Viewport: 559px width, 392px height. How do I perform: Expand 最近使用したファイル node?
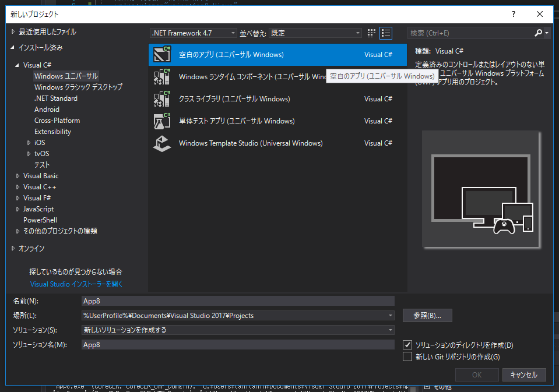(13, 31)
